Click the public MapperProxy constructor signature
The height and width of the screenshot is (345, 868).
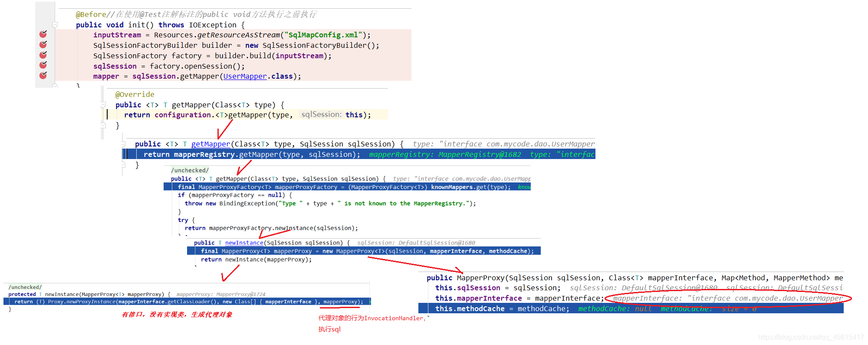pos(635,278)
